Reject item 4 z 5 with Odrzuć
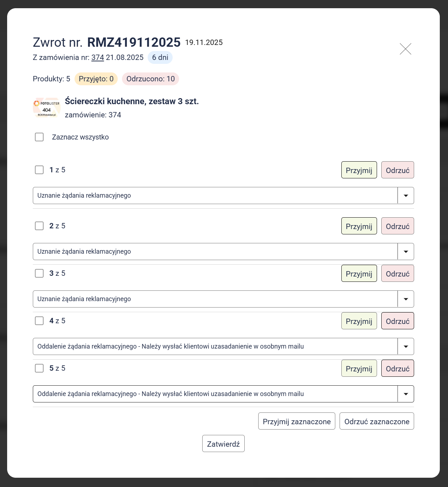Screen dimensions: 448x487 (x=397, y=321)
